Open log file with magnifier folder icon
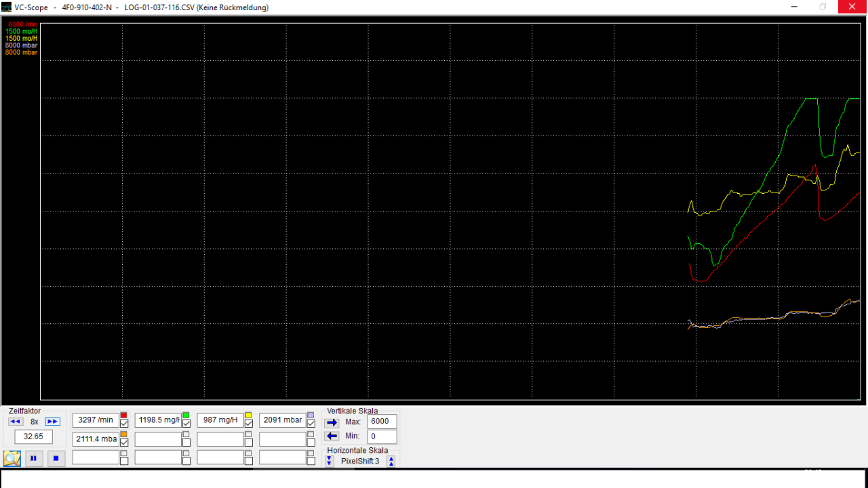 coord(12,458)
